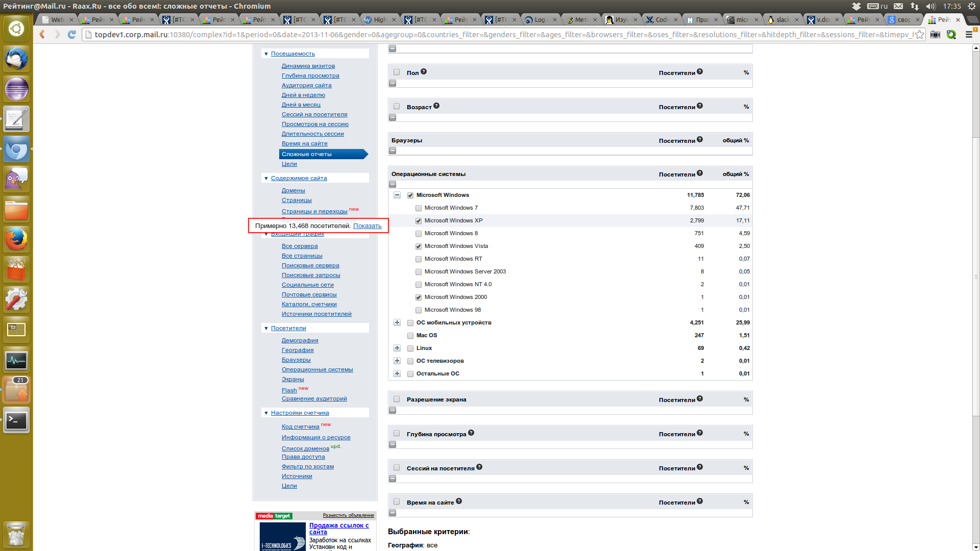Click the Показать link in the tooltip
Viewport: 980px width, 551px height.
[367, 226]
